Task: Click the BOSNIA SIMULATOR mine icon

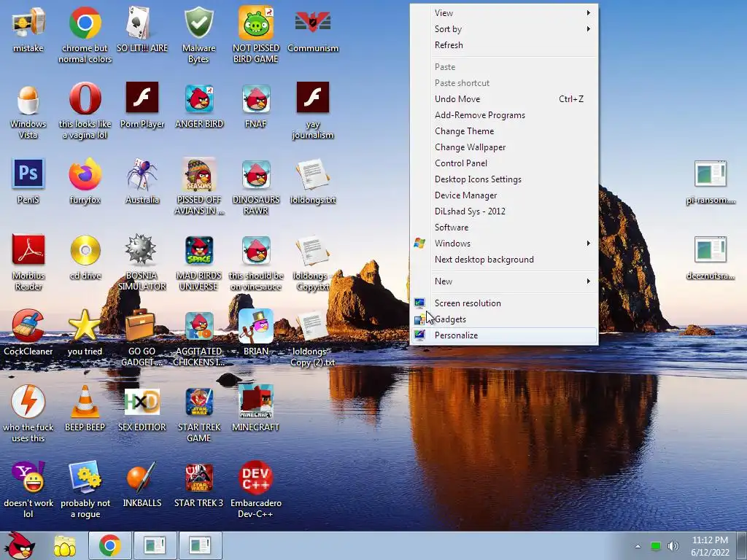Action: point(142,262)
